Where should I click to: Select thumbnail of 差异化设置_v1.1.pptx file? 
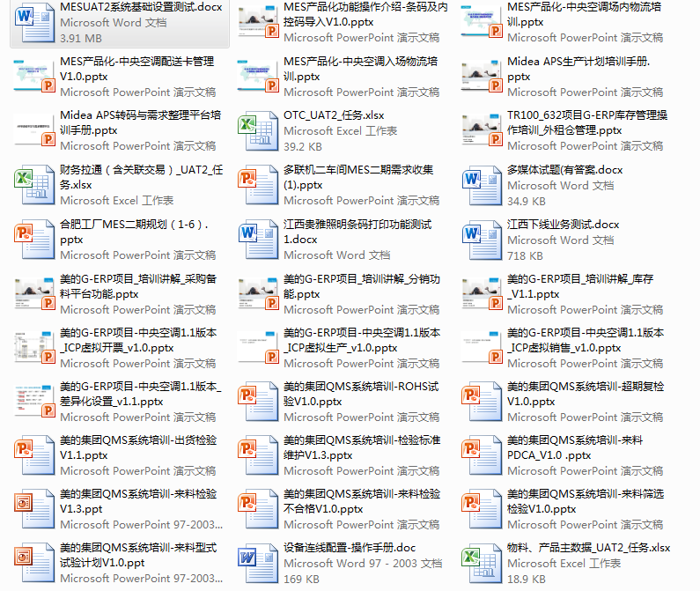click(34, 401)
